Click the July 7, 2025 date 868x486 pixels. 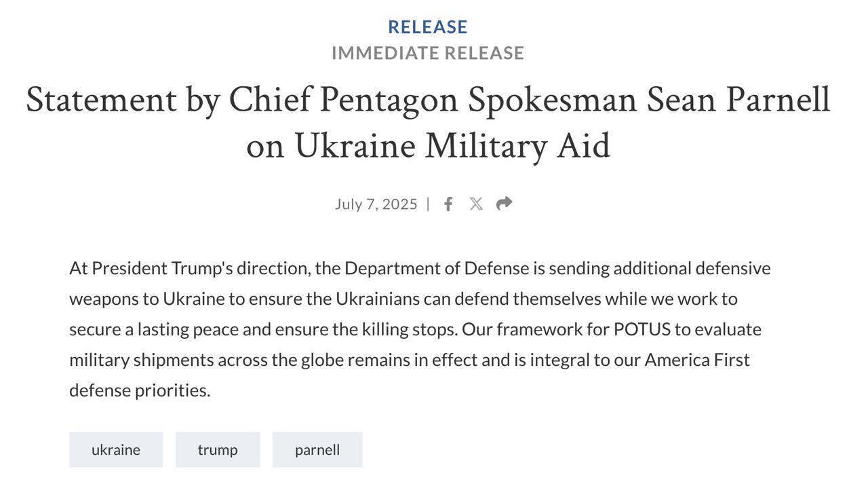(x=376, y=204)
